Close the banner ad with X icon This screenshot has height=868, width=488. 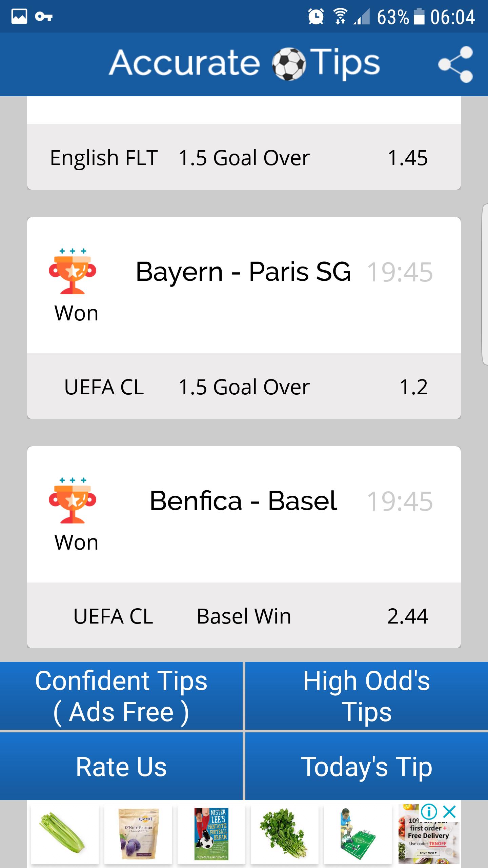(x=450, y=812)
